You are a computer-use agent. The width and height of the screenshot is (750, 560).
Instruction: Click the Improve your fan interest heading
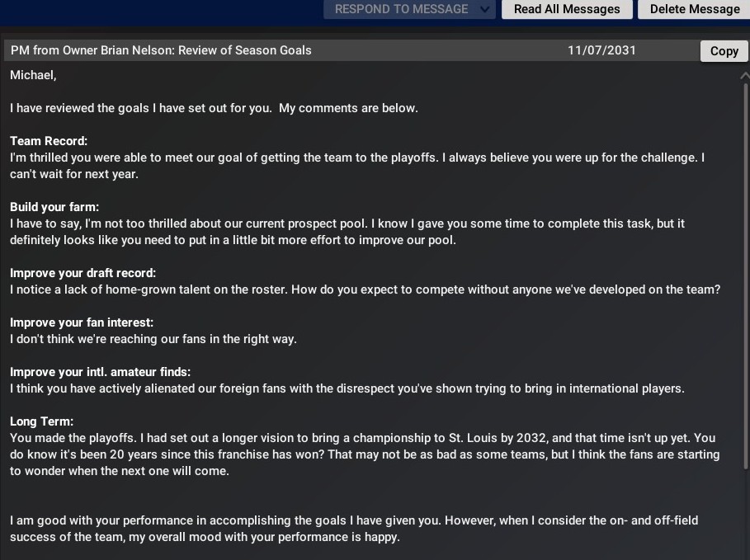point(82,322)
